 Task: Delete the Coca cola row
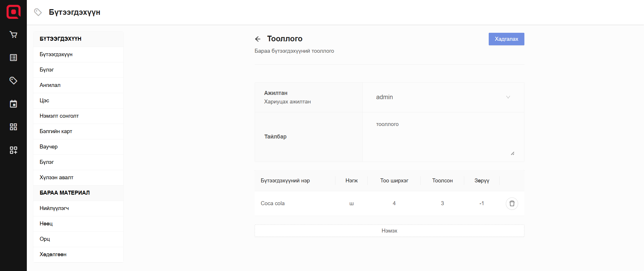pos(512,203)
